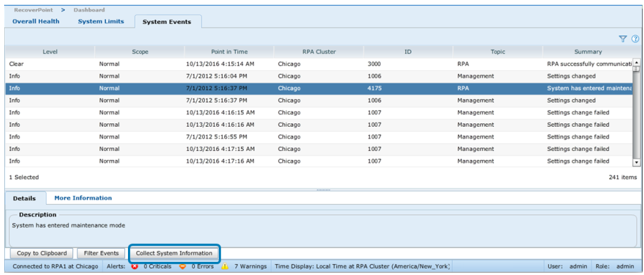Switch to the System Limits tab

pyautogui.click(x=101, y=21)
